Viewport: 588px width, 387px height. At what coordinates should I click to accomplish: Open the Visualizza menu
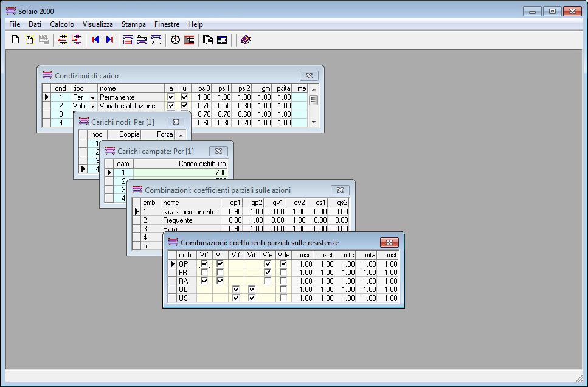[x=97, y=24]
